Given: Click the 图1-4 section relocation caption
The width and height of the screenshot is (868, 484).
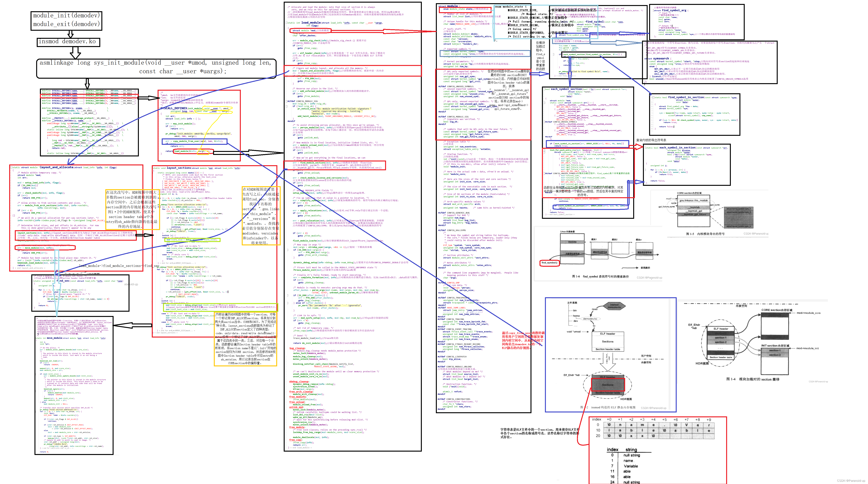Looking at the screenshot, I should coord(753,379).
